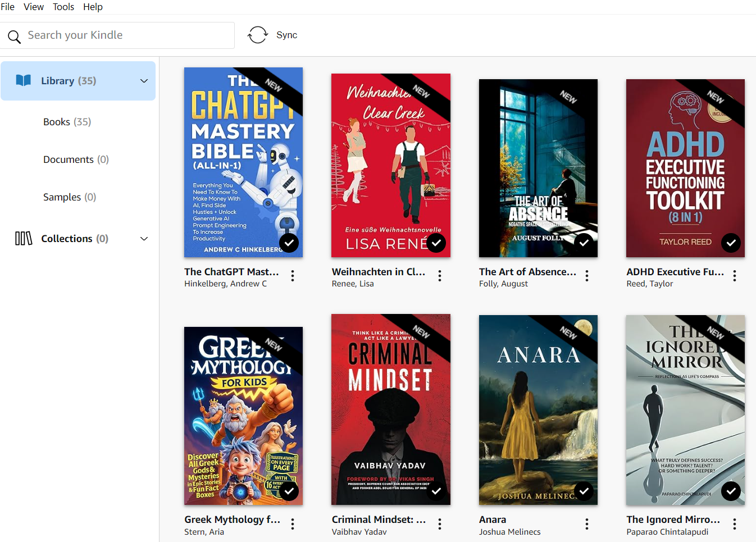Expand the Collections section chevron

coord(144,239)
